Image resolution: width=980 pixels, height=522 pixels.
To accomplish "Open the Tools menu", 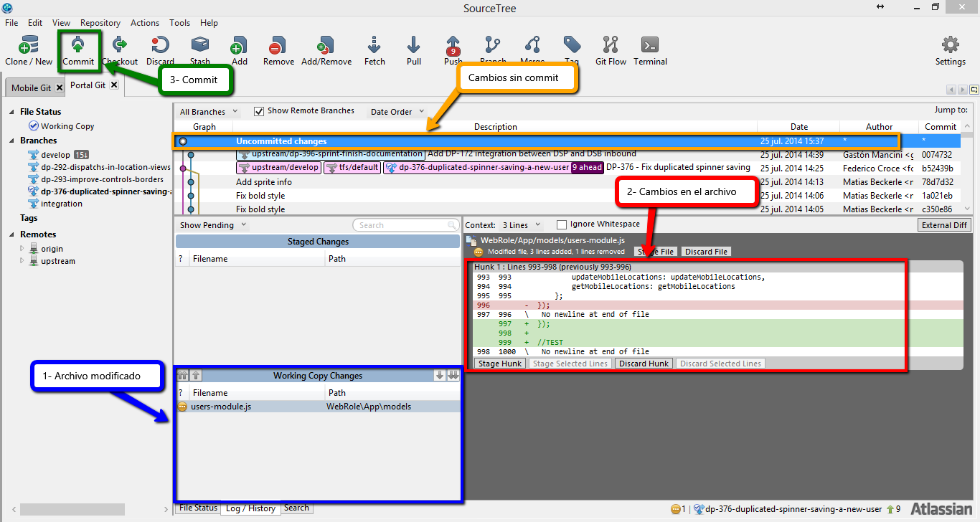I will 180,23.
